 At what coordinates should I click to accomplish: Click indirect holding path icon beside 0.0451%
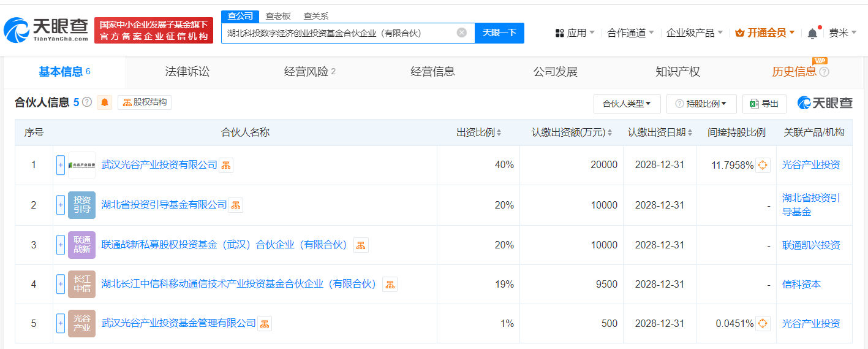(x=763, y=323)
